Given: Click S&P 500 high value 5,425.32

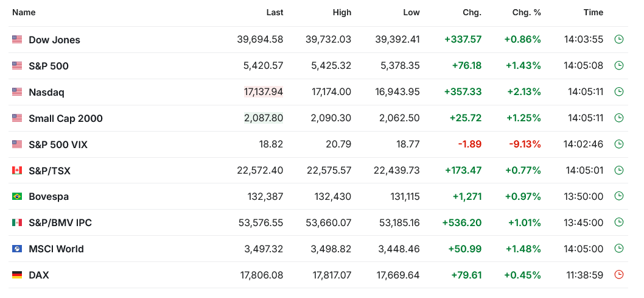Looking at the screenshot, I should pyautogui.click(x=331, y=65).
